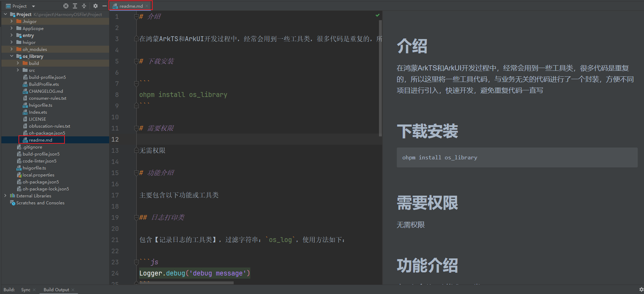Select readme.md in the project tree
The width and height of the screenshot is (644, 294).
click(x=40, y=140)
